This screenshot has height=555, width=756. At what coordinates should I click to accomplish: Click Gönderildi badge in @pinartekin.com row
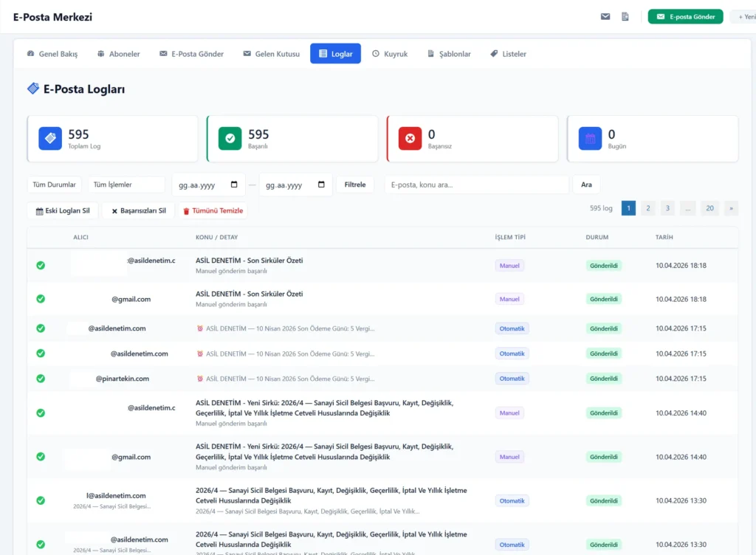(x=604, y=379)
